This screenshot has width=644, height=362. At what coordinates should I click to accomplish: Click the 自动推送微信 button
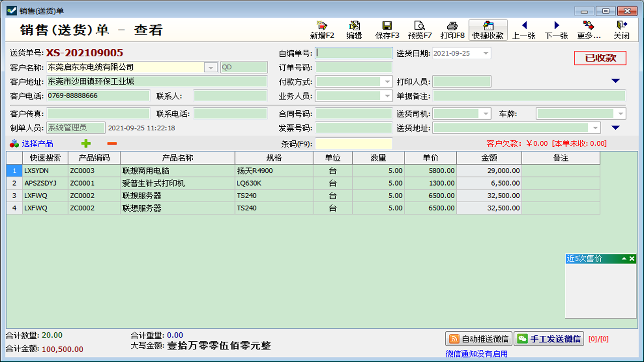coord(477,338)
